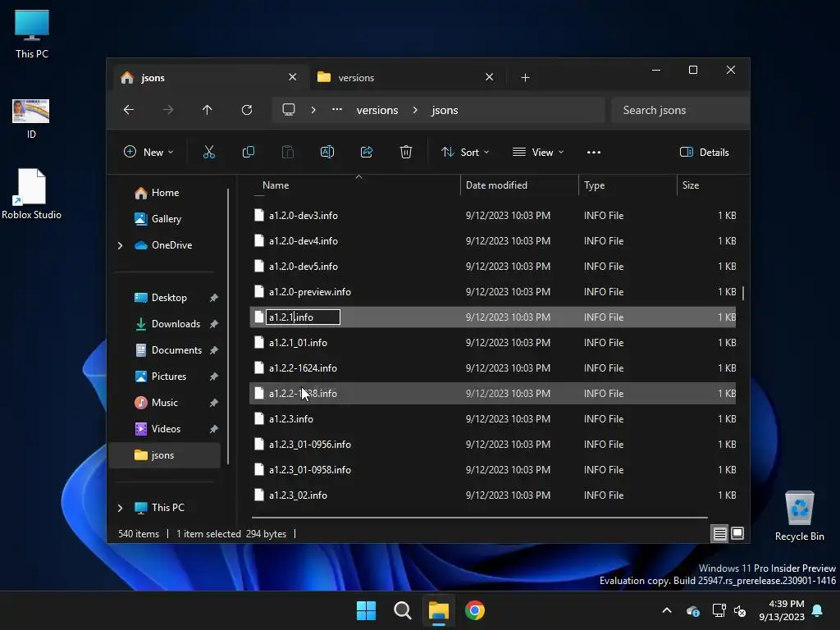
Task: Open Downloads in the sidebar
Action: [164, 323]
